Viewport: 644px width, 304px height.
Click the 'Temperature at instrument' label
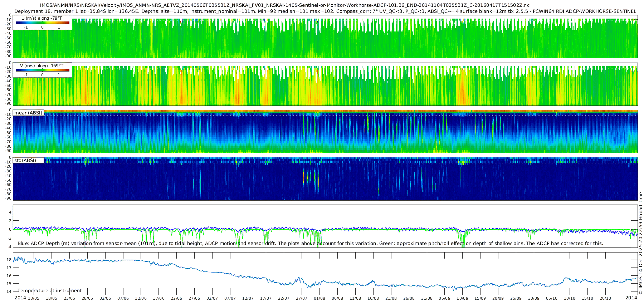click(x=50, y=291)
